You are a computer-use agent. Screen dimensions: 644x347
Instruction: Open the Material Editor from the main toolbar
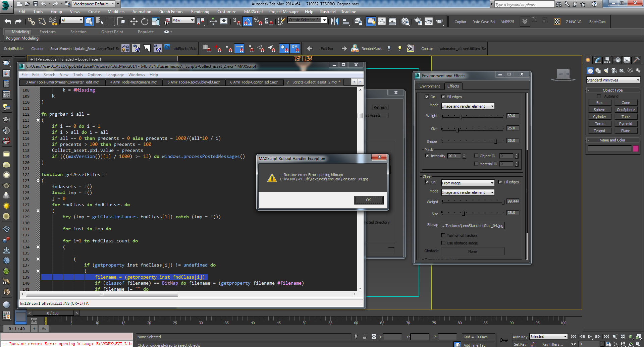click(x=405, y=21)
